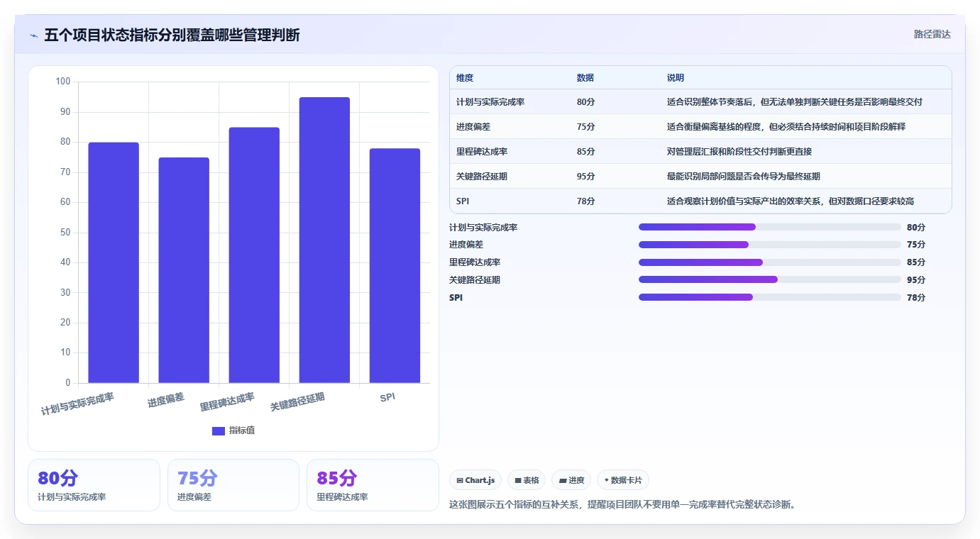
Task: Click the 关键路径延期 bar in chart
Action: 324,240
